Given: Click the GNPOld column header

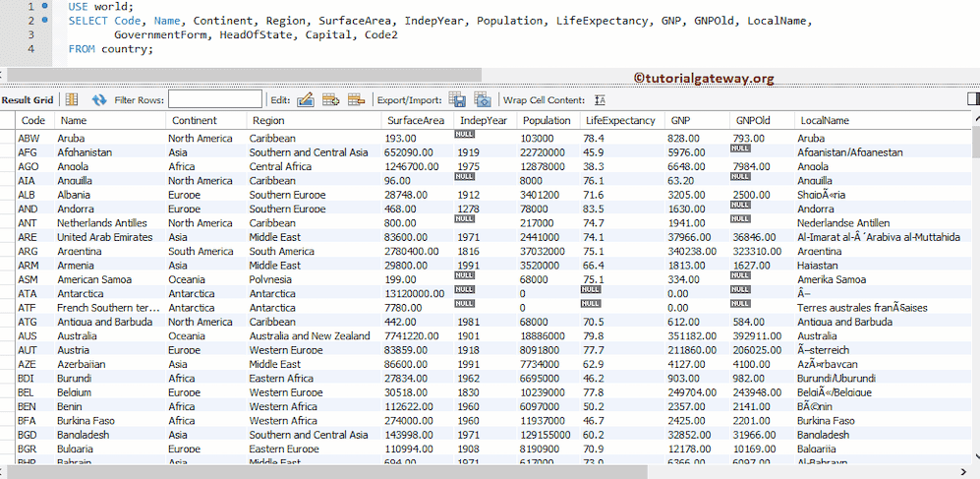Looking at the screenshot, I should click(761, 121).
